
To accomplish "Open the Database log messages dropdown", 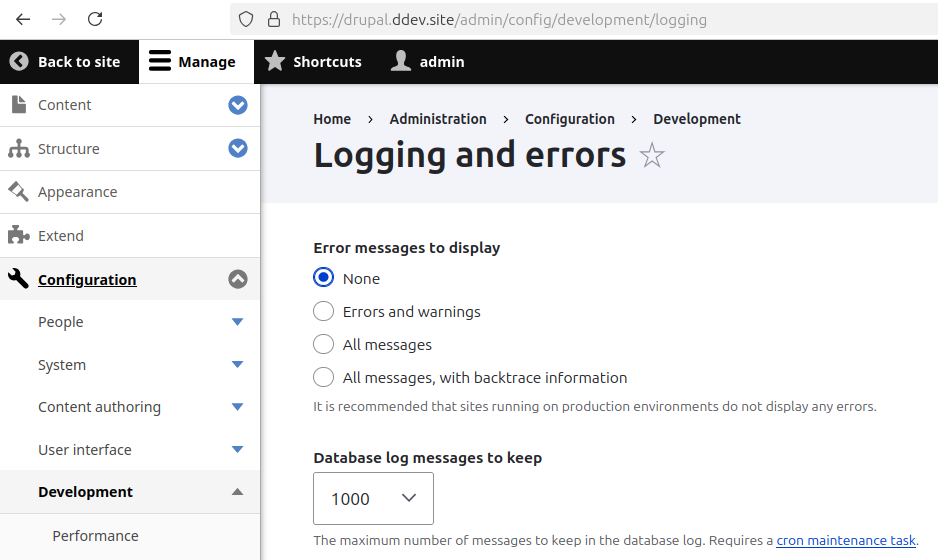I will point(373,499).
